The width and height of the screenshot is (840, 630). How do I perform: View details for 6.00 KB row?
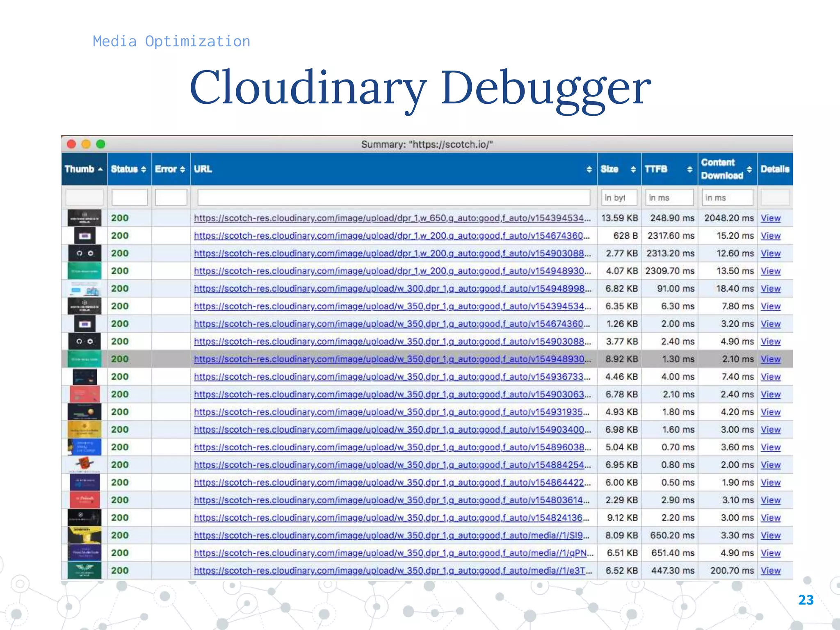click(771, 483)
